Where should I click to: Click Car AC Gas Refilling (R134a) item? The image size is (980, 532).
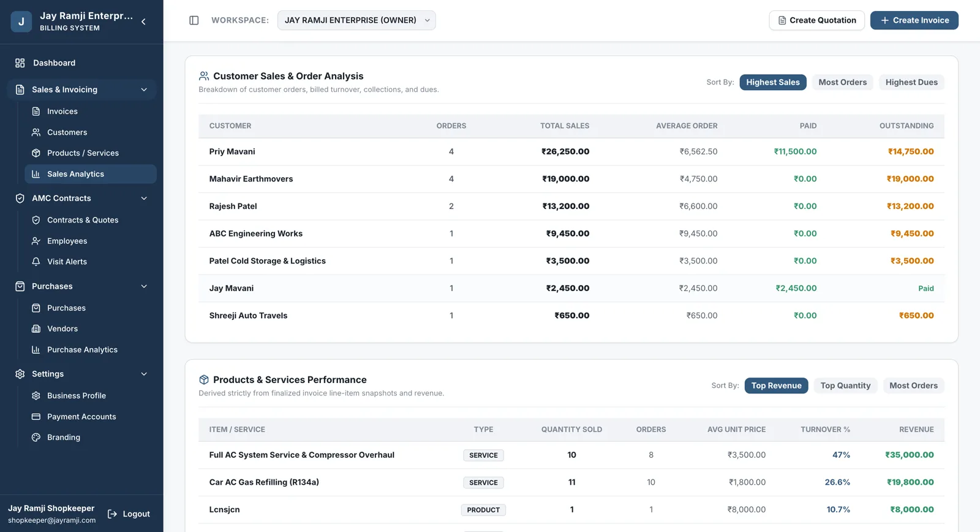point(264,482)
